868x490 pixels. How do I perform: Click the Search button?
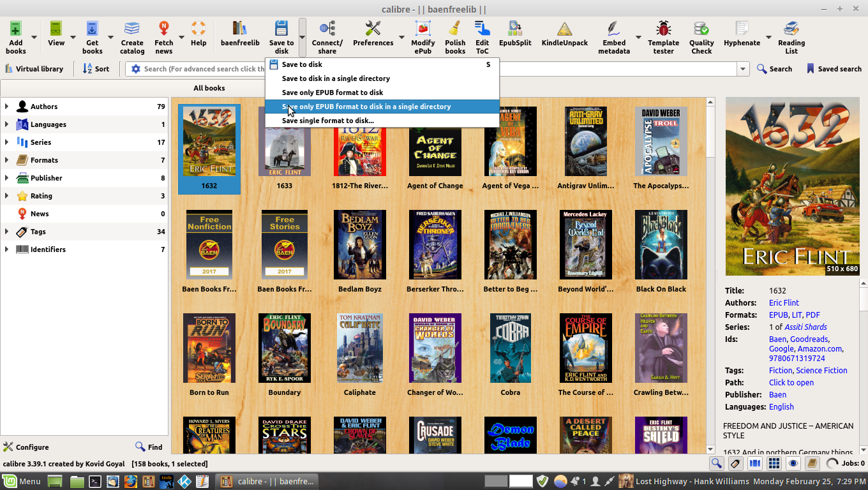(774, 69)
